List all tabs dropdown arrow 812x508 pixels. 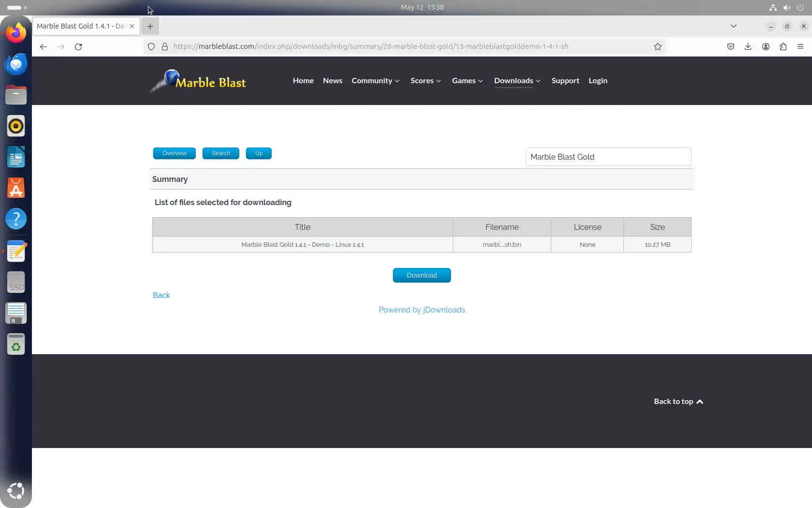click(x=734, y=26)
